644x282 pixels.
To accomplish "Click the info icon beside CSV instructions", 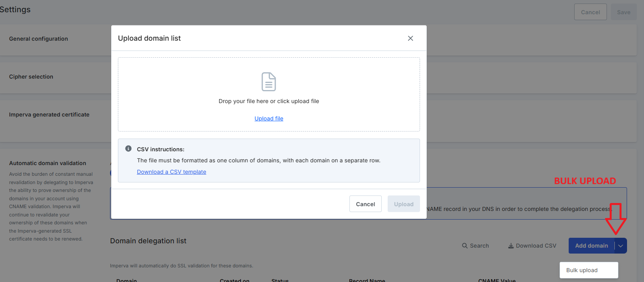I will pos(128,149).
